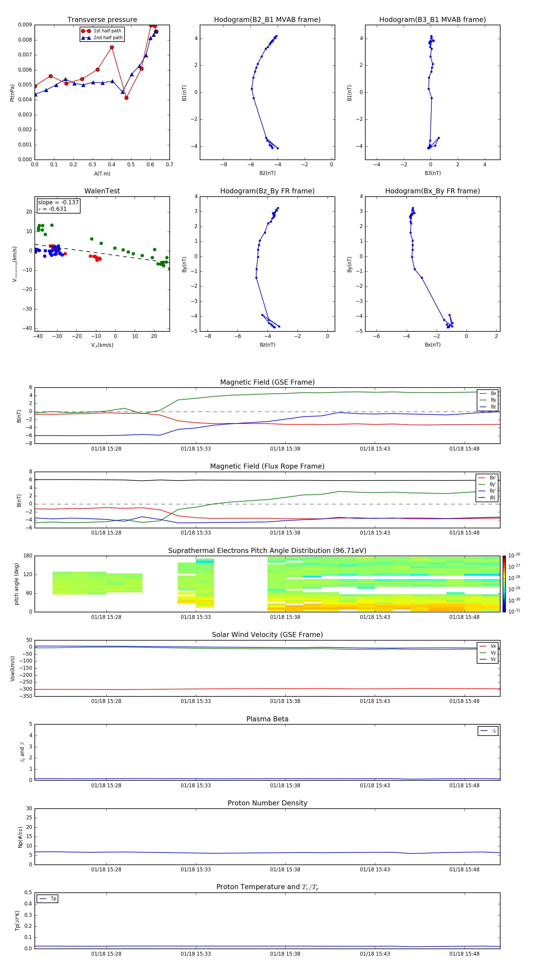The image size is (535, 980).
Task: Click the 'A(T·m)' x-axis label
Action: click(102, 174)
